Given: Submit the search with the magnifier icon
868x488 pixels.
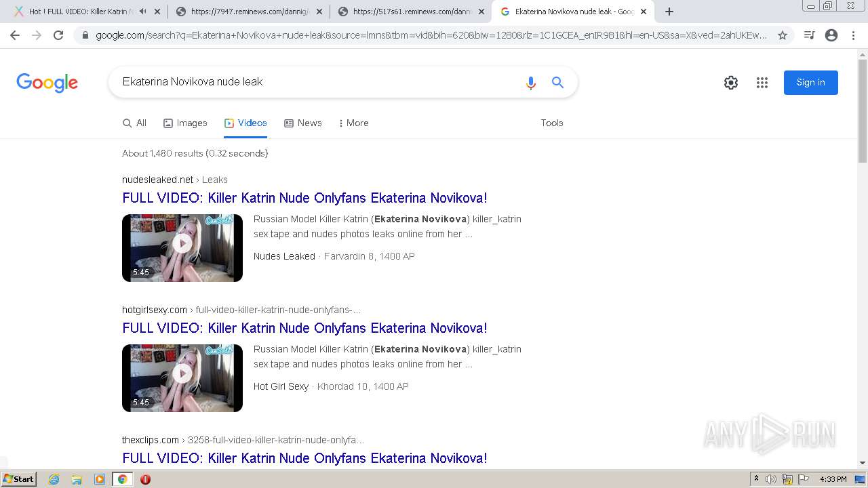Looking at the screenshot, I should pyautogui.click(x=557, y=82).
